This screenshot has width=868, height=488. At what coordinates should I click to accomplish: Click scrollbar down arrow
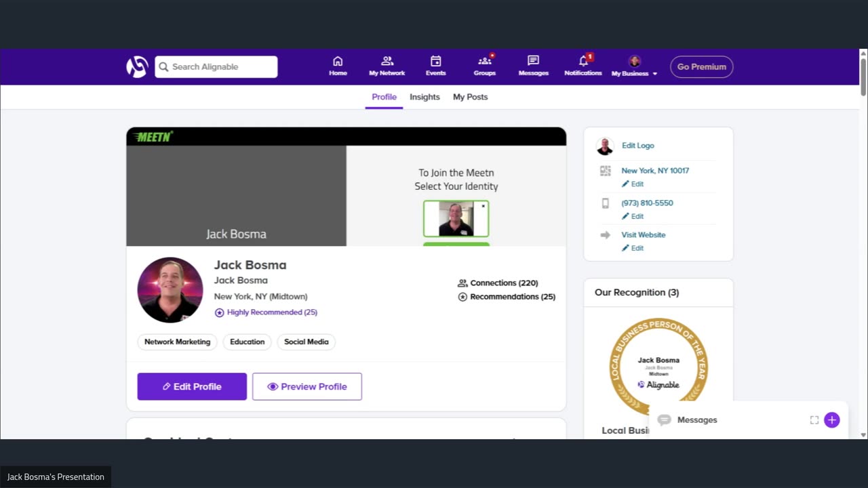[863, 434]
